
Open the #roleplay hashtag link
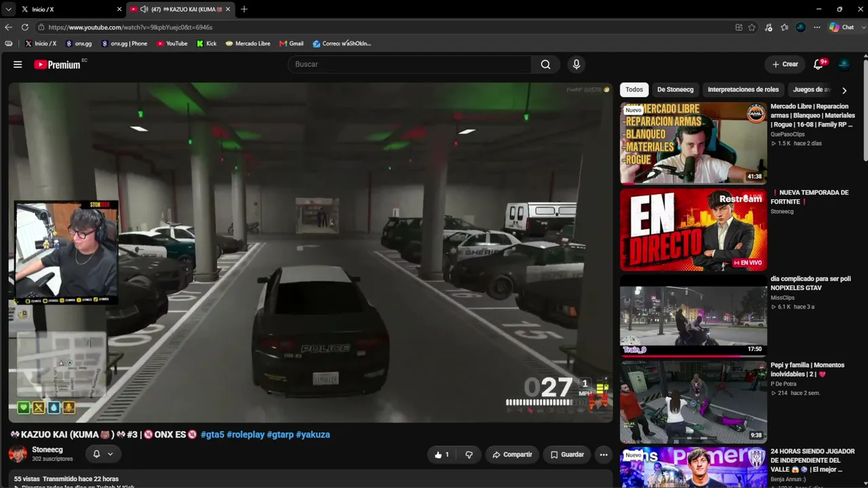click(x=245, y=434)
